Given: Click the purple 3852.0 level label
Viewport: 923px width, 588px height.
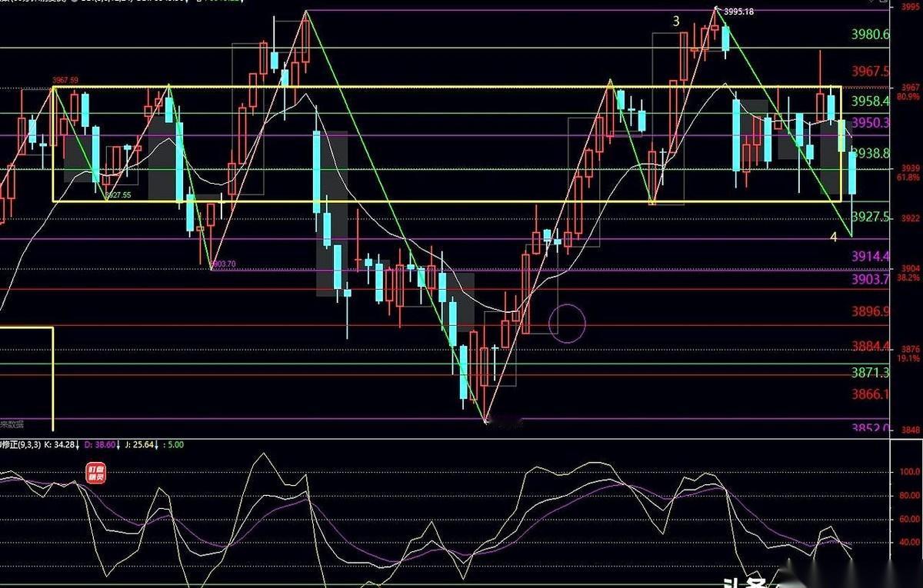Looking at the screenshot, I should pyautogui.click(x=871, y=429).
